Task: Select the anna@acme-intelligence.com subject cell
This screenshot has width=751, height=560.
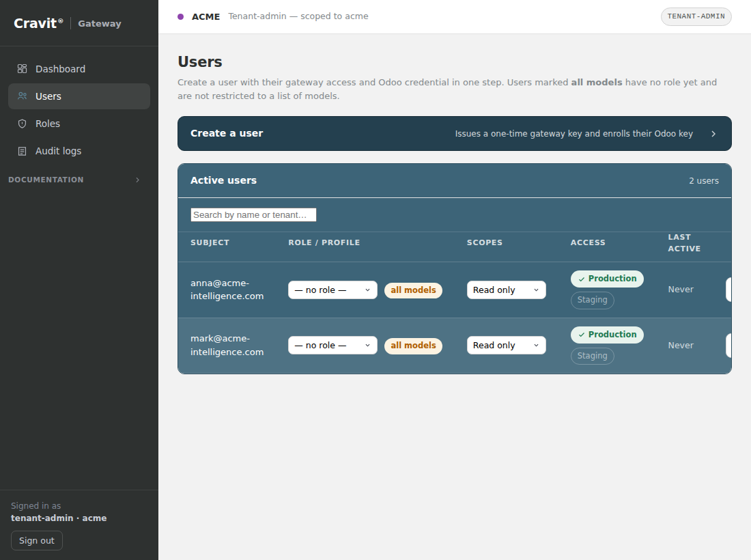Action: pos(227,290)
